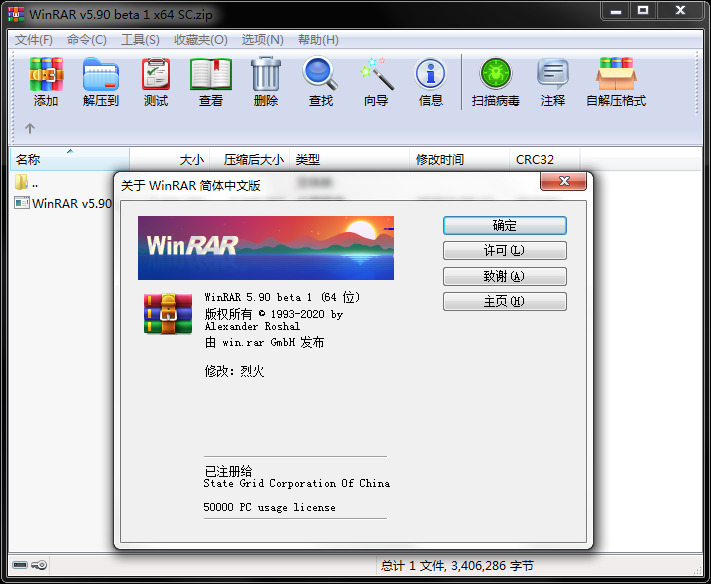Open the 主页(H) homepage button

click(505, 302)
